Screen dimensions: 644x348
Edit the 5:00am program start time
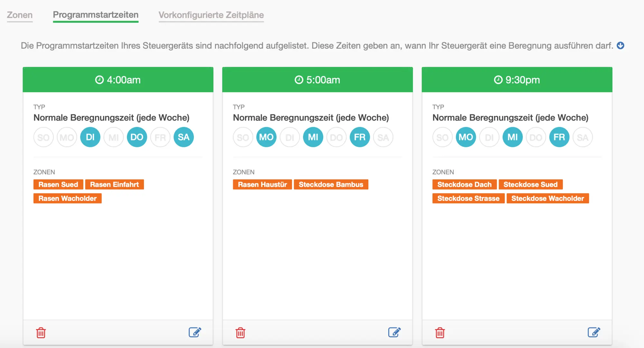pyautogui.click(x=394, y=332)
